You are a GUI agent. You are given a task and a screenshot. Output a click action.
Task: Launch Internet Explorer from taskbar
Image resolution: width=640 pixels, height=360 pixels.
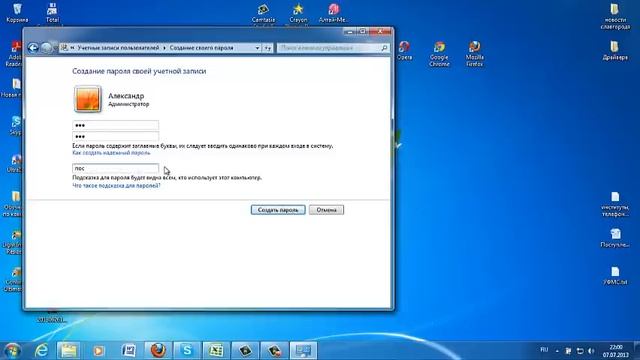[x=41, y=351]
